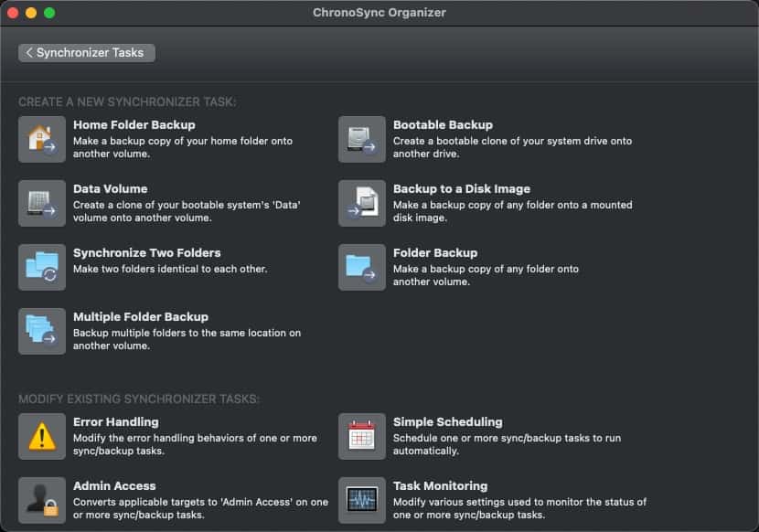759x532 pixels.
Task: Click 'Modify various settings used to monitor' text
Action: point(520,508)
